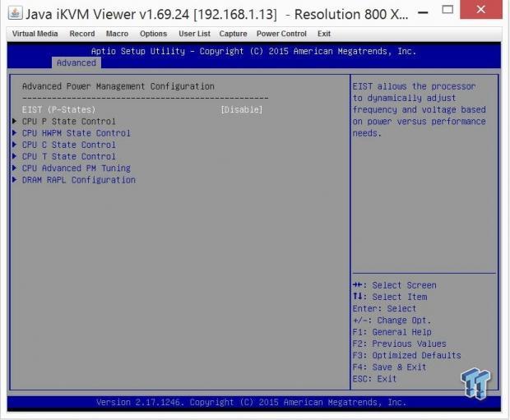Click the Aptio Setup Utility header text
Screen dimensions: 510x420
click(253, 51)
